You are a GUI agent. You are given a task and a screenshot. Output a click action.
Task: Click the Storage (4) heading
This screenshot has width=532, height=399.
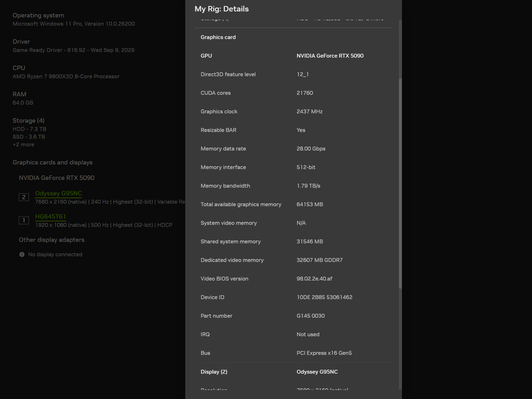pos(29,121)
